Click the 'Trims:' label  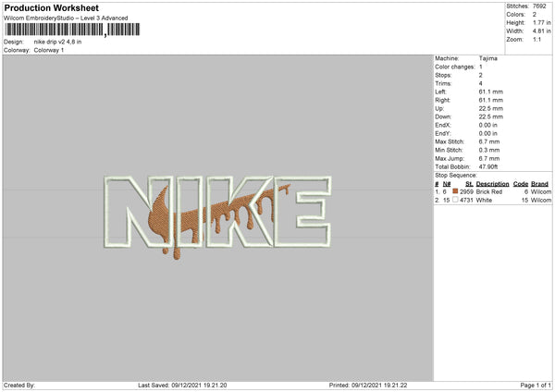(x=443, y=83)
